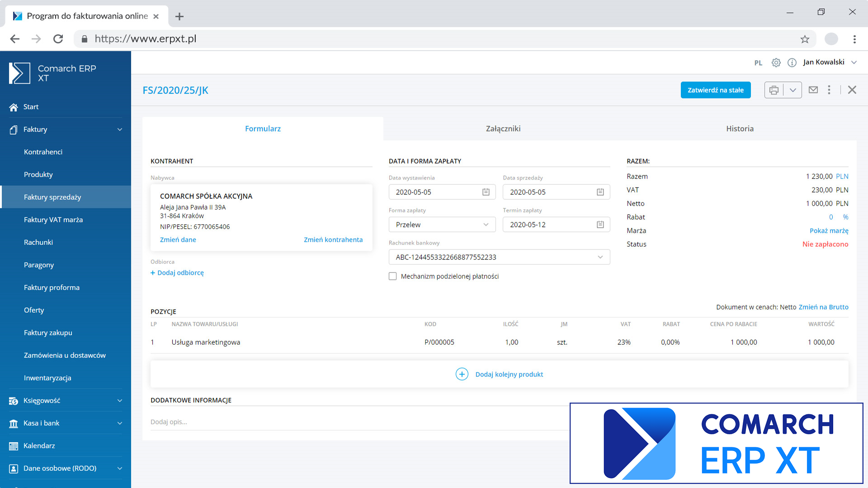868x488 pixels.
Task: Open the Rachunek bankowy dropdown
Action: 499,257
